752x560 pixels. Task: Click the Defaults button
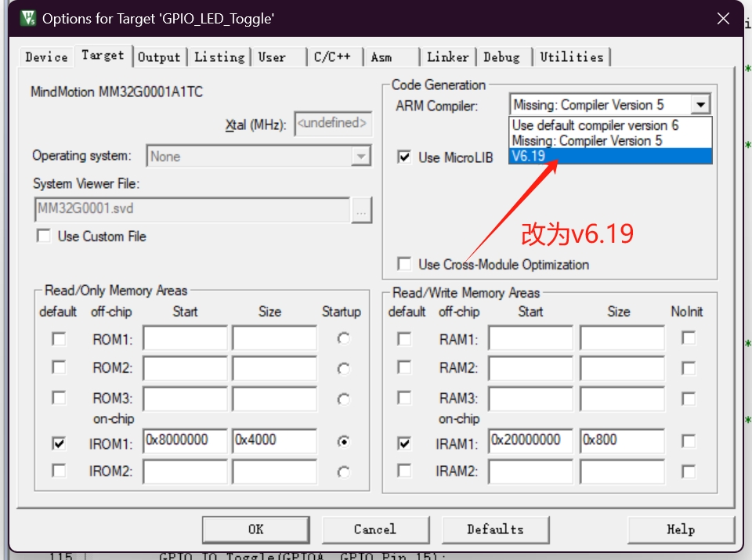[495, 529]
